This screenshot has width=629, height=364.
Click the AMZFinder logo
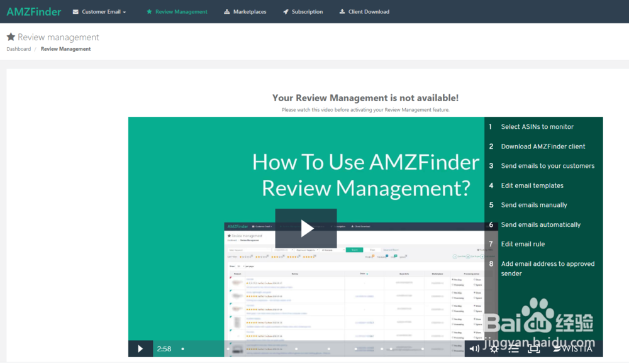[34, 11]
